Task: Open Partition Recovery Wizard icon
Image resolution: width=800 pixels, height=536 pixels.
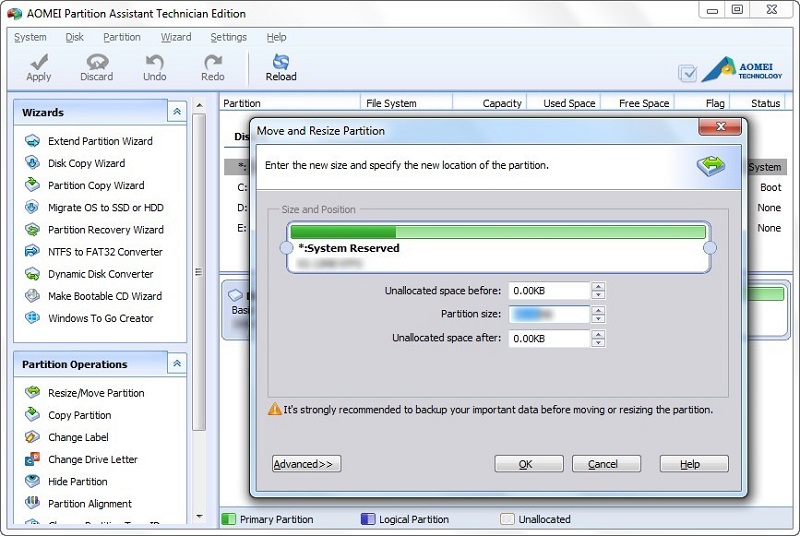Action: click(32, 229)
